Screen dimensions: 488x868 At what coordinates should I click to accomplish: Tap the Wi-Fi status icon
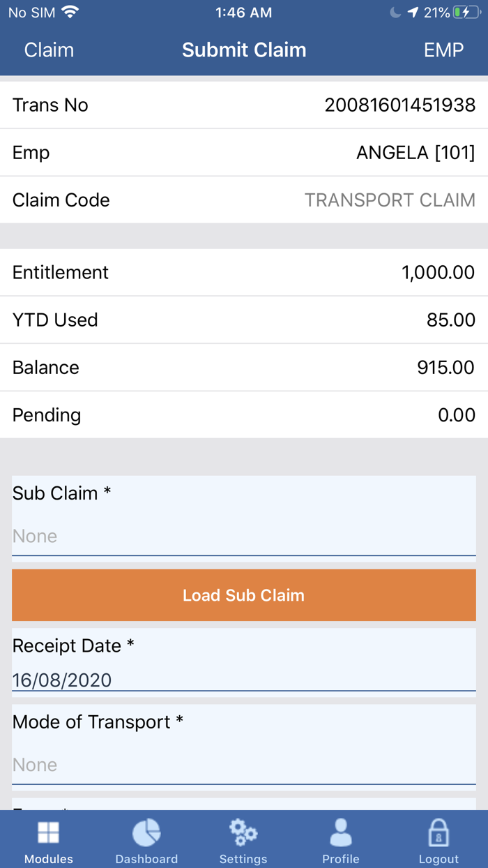point(70,11)
